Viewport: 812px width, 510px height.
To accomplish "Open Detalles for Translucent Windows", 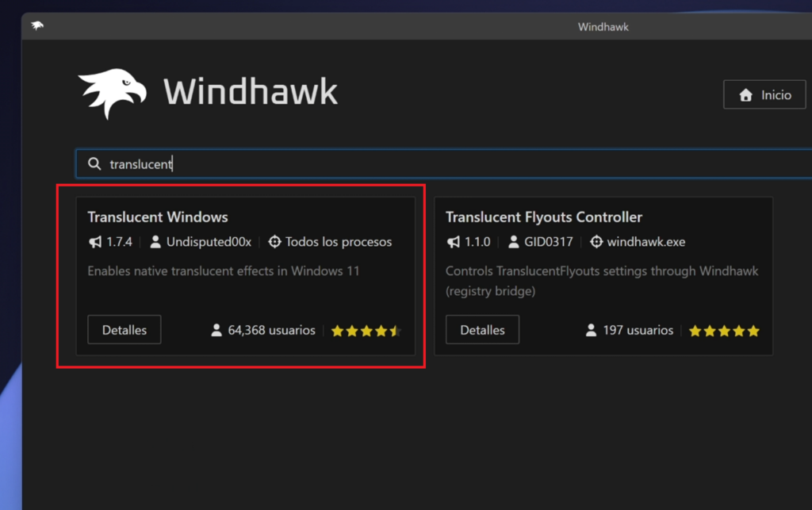I will pos(124,330).
